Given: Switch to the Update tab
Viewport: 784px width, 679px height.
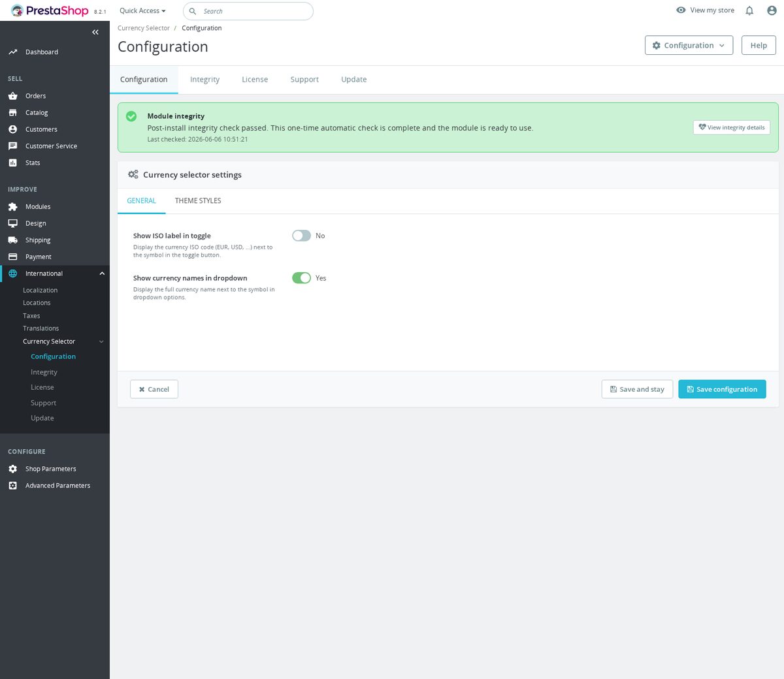Looking at the screenshot, I should tap(354, 80).
